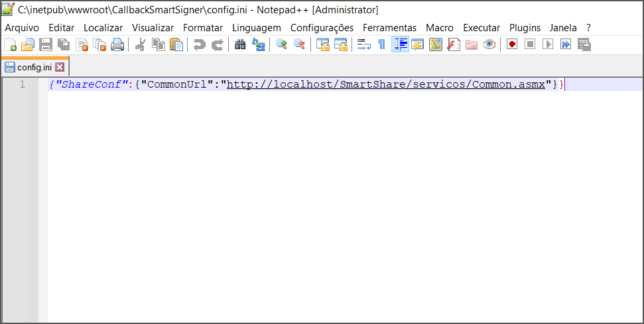Show the Document Map panel icon
644x324 pixels.
[x=435, y=44]
